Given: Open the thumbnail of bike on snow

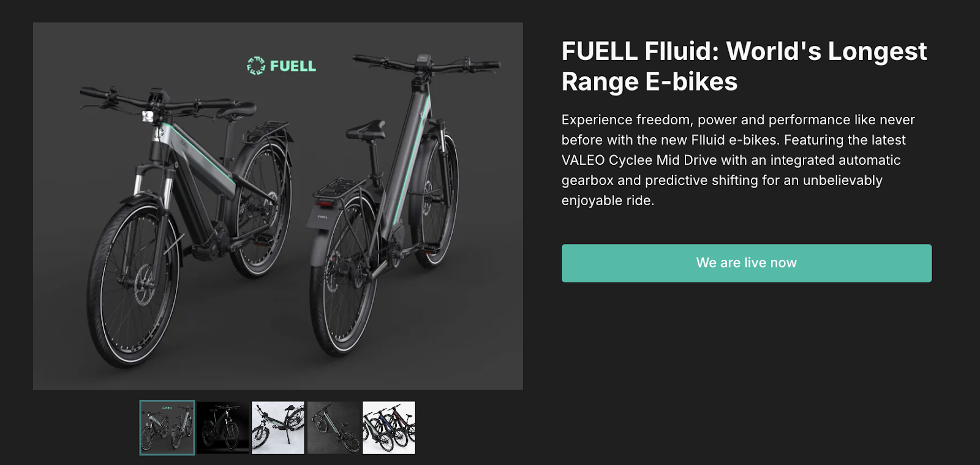Looking at the screenshot, I should tap(278, 428).
